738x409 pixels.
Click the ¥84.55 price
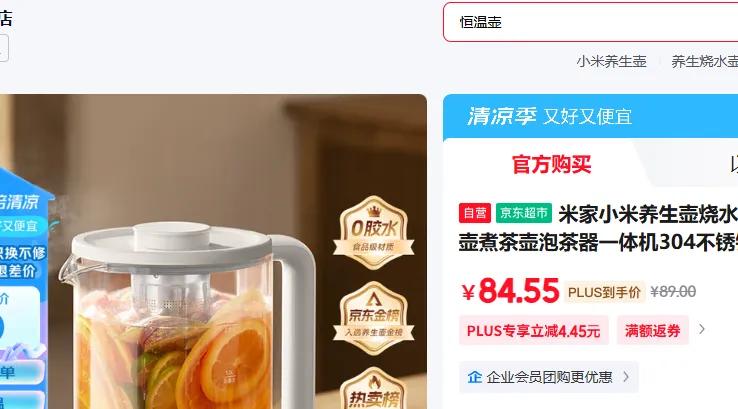pos(511,291)
